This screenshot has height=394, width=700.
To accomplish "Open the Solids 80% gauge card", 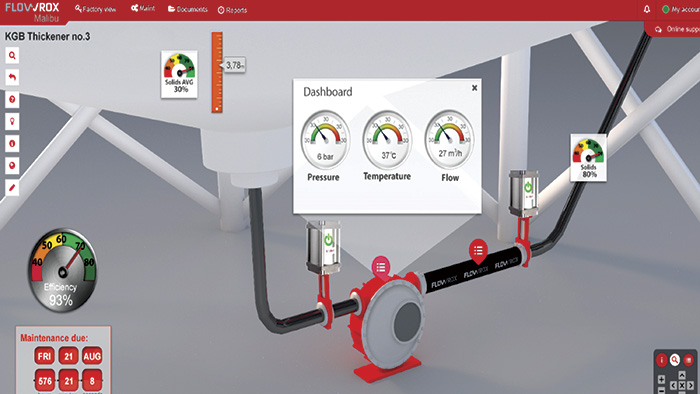I will click(588, 158).
